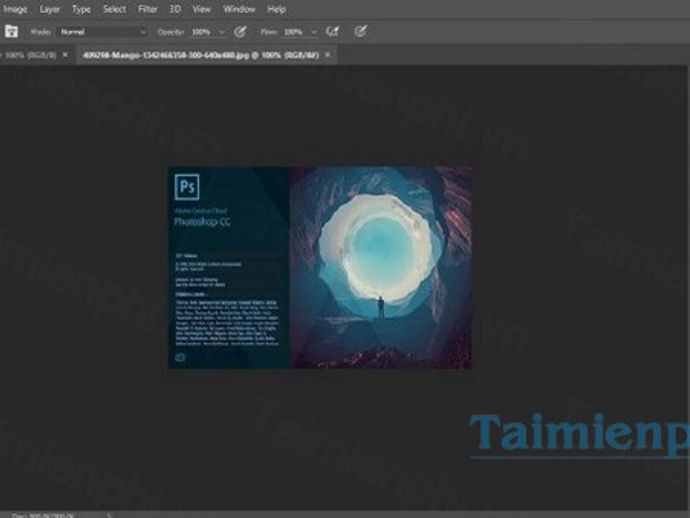Open the Layer menu
The image size is (690, 518).
(50, 9)
